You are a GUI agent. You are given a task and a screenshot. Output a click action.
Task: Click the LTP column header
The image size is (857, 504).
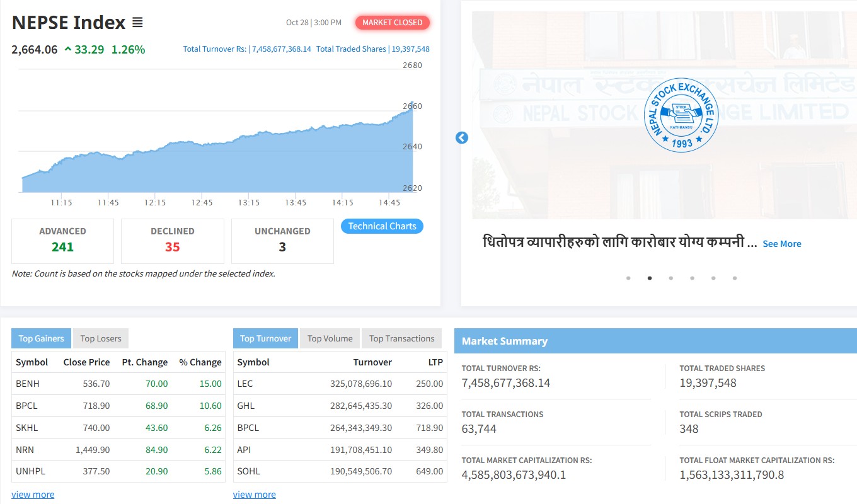click(435, 362)
